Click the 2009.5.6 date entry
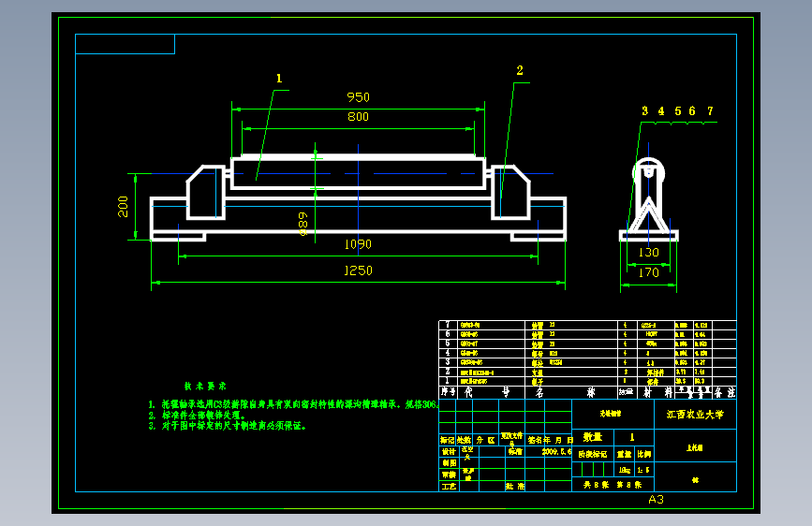Screen dimensions: 812x526 [557, 451]
